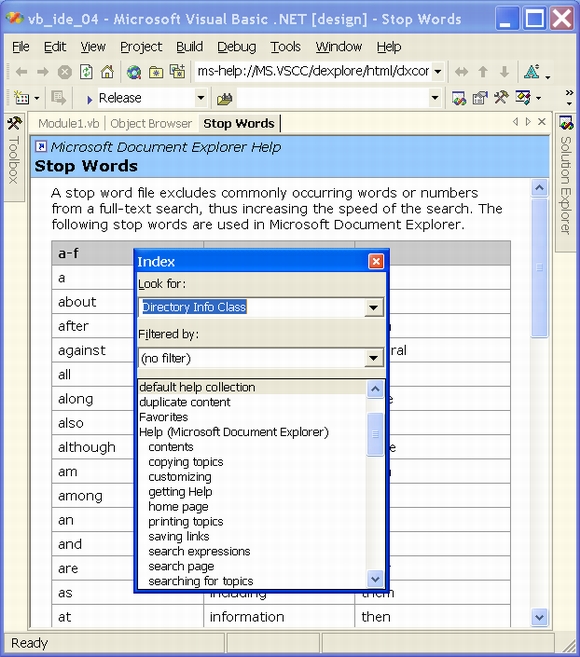Go to previous topic up arrow
This screenshot has height=657, width=580.
click(x=483, y=72)
